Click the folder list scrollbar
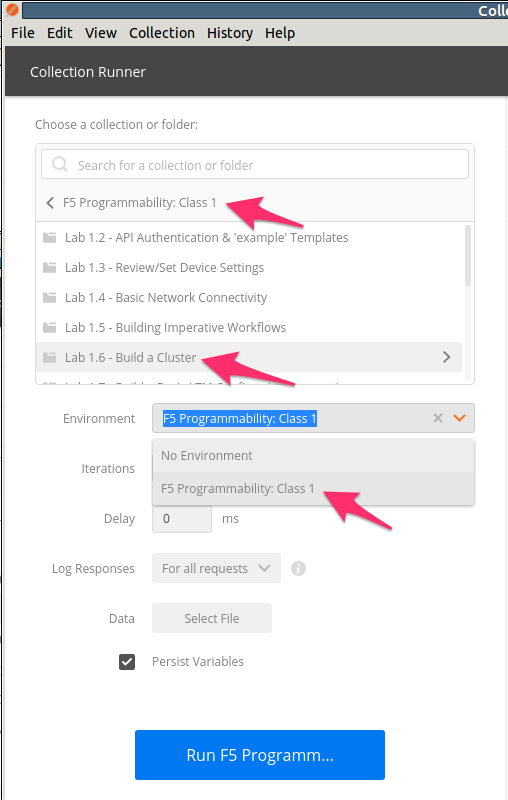 click(x=468, y=255)
